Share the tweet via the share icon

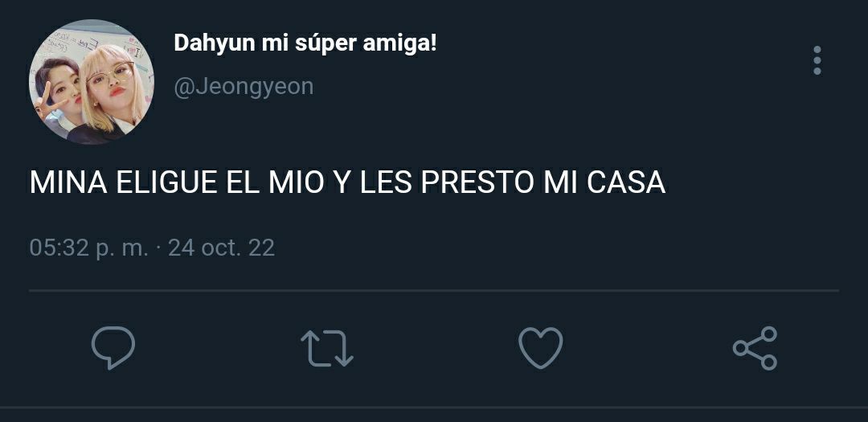[x=755, y=348]
